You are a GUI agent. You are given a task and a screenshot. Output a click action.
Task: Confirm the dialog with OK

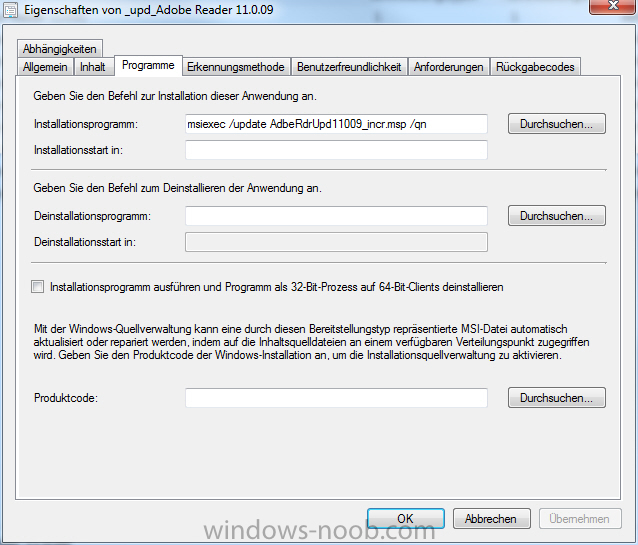406,519
